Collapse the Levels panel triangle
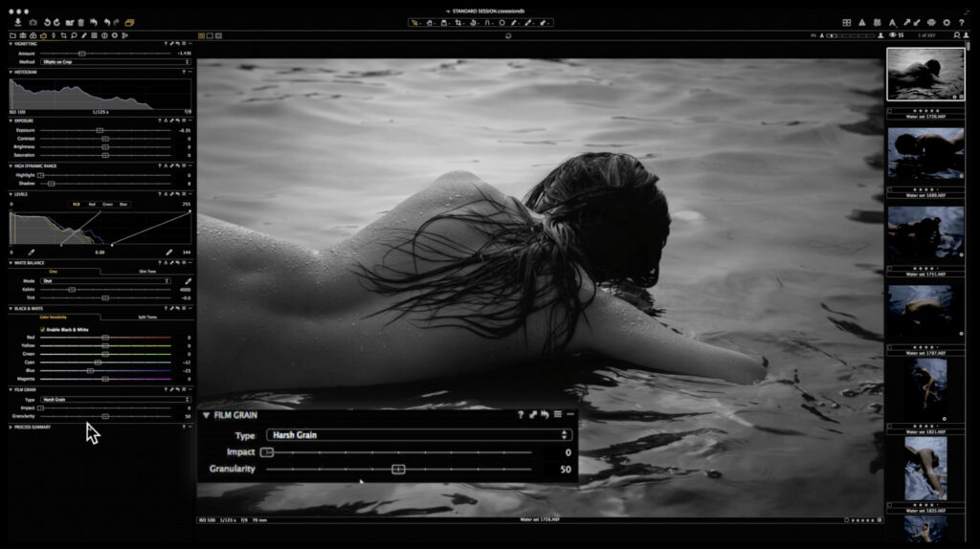This screenshot has width=980, height=549. click(x=11, y=194)
